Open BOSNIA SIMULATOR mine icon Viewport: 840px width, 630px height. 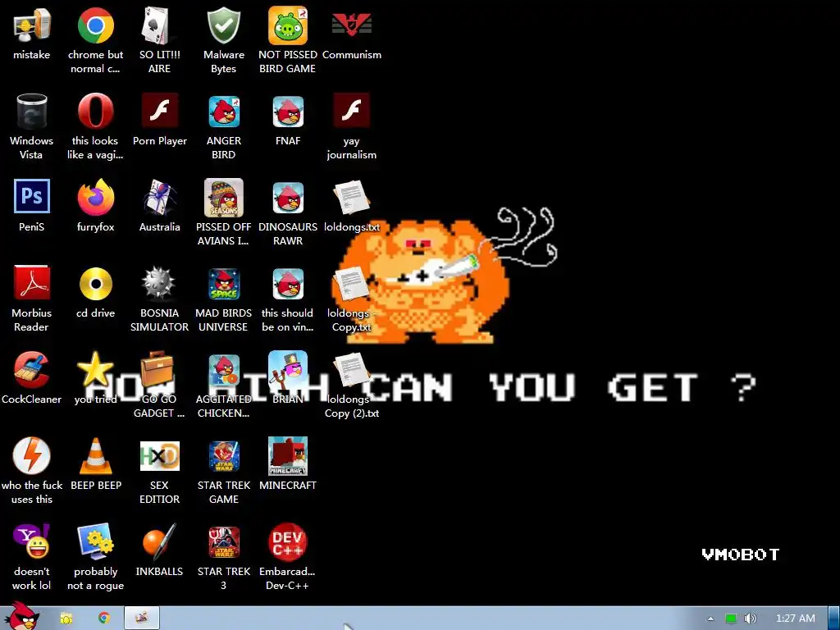pos(159,283)
